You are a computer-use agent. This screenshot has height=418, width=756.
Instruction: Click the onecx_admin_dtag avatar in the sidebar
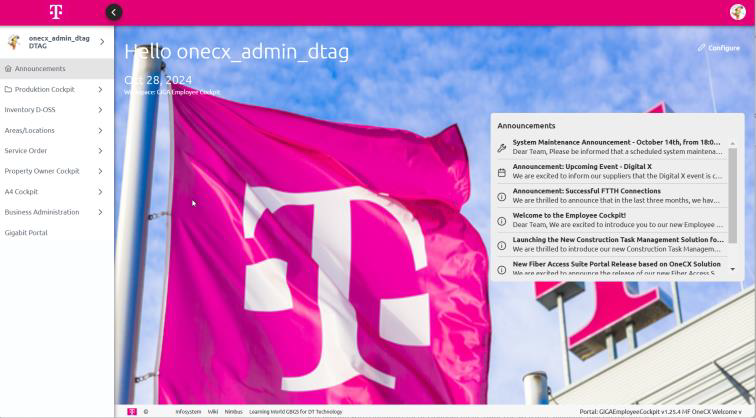14,42
